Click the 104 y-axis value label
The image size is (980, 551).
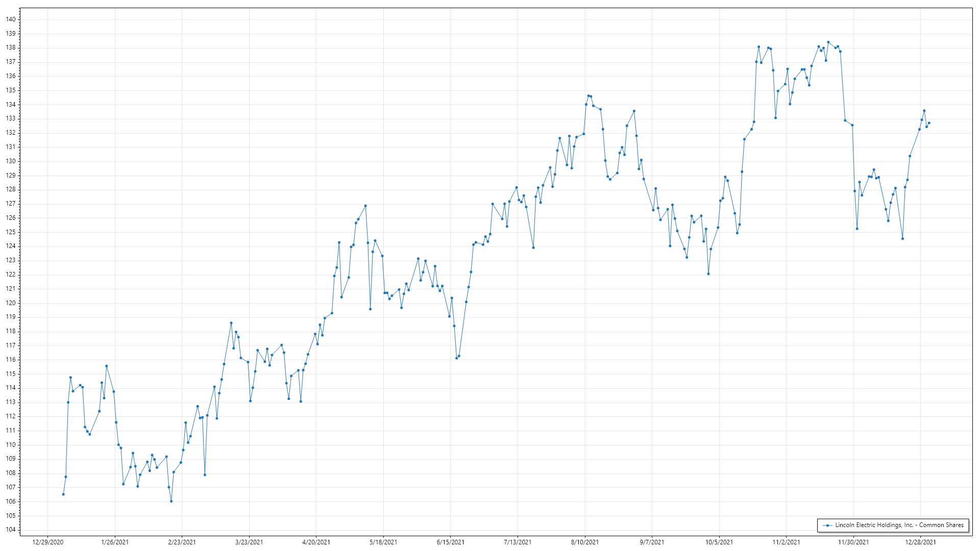11,530
